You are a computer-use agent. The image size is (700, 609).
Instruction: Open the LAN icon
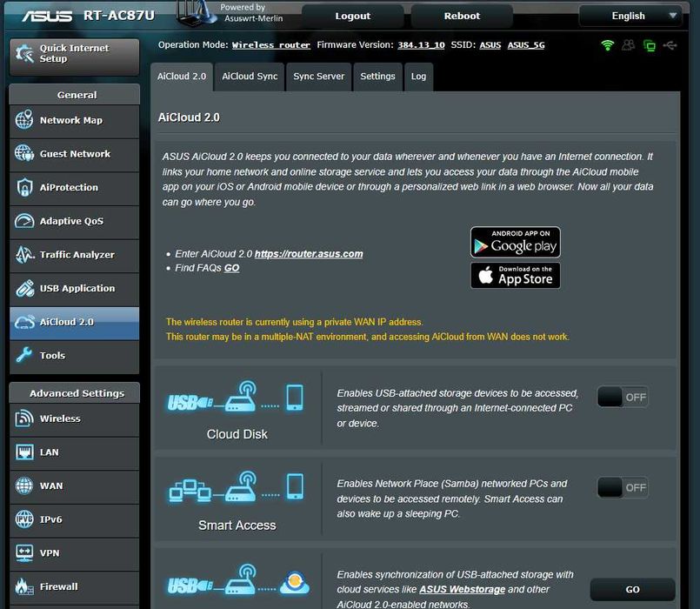click(24, 452)
